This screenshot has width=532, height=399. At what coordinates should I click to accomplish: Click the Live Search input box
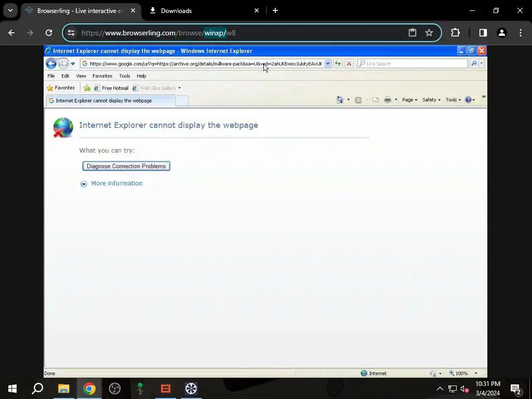[x=413, y=63]
